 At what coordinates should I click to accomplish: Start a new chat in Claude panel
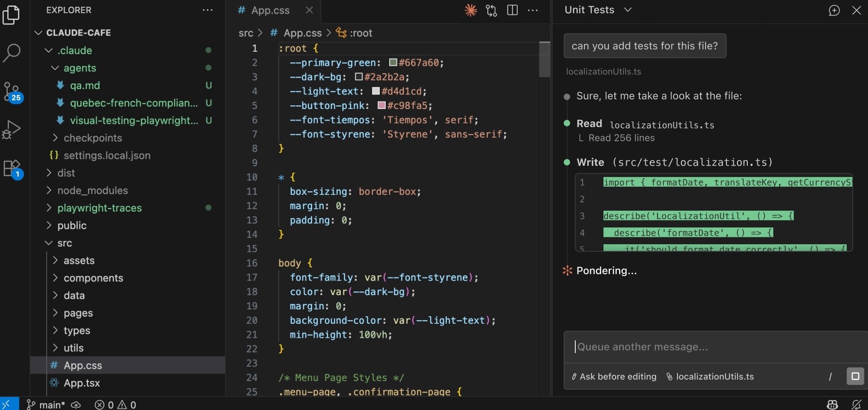tap(834, 10)
